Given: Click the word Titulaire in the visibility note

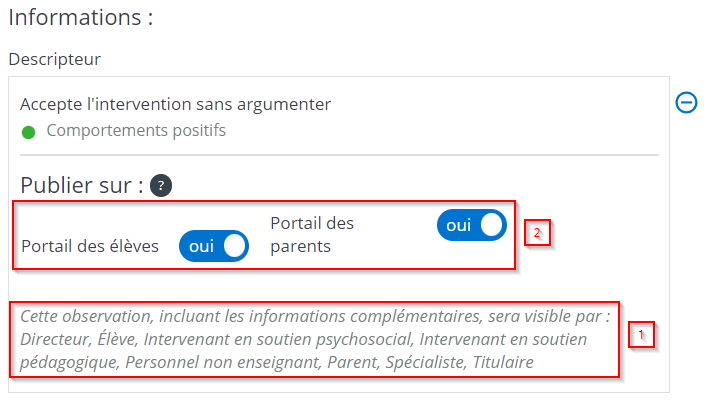Looking at the screenshot, I should tap(503, 361).
